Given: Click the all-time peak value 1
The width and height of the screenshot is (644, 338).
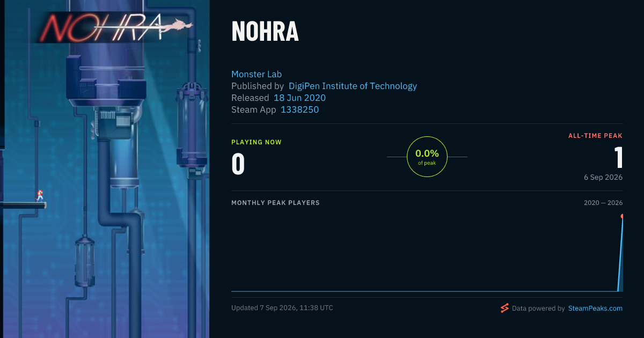Looking at the screenshot, I should click(618, 158).
